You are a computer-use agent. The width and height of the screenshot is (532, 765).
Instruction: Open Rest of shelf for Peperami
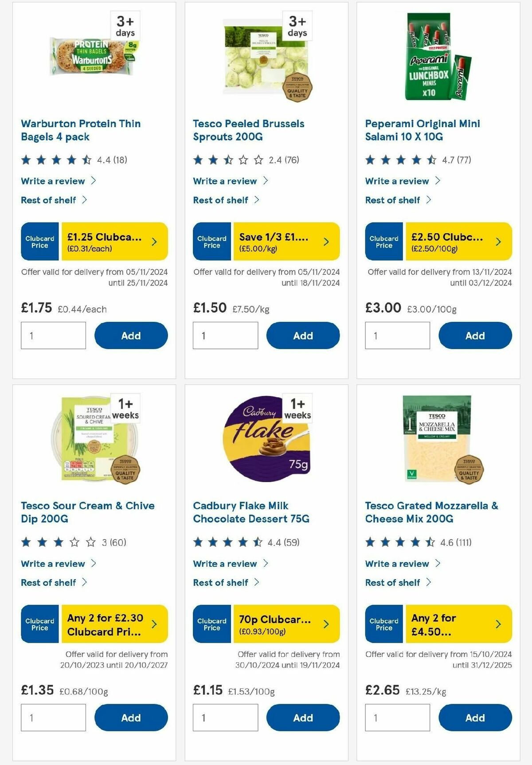393,200
